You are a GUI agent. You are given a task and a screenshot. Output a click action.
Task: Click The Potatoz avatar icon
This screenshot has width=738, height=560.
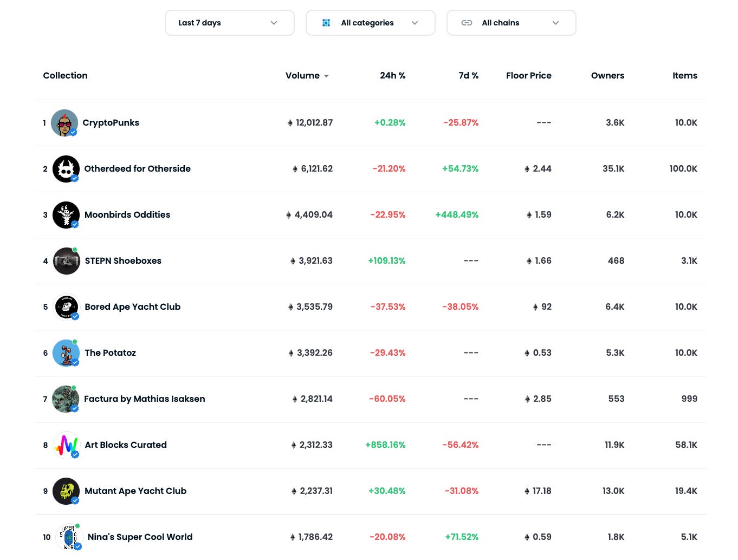[66, 353]
